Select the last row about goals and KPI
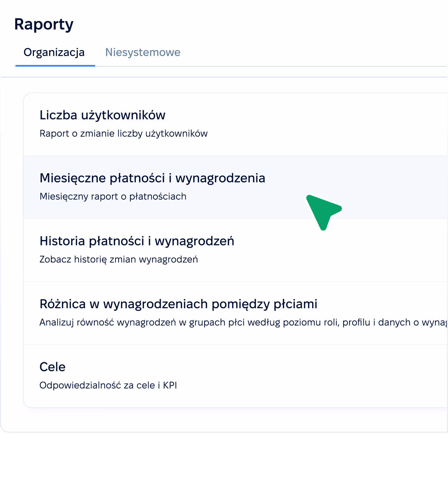The image size is (448, 478). (235, 376)
